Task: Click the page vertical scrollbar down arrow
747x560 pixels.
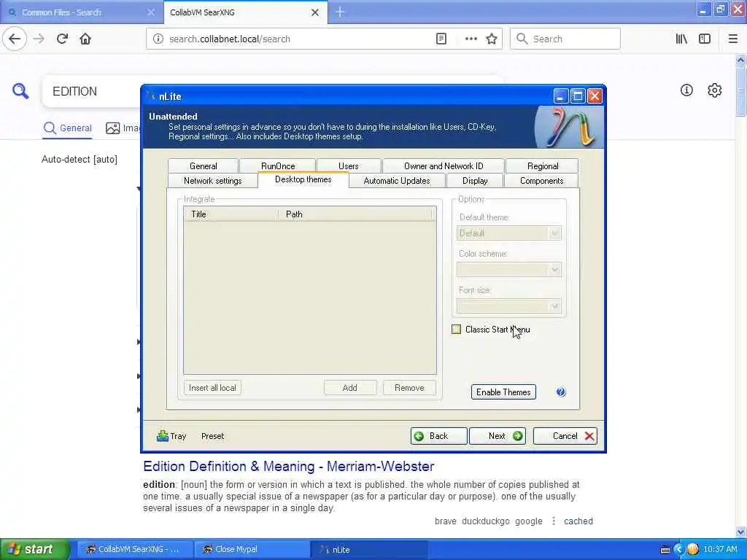Action: (x=741, y=532)
